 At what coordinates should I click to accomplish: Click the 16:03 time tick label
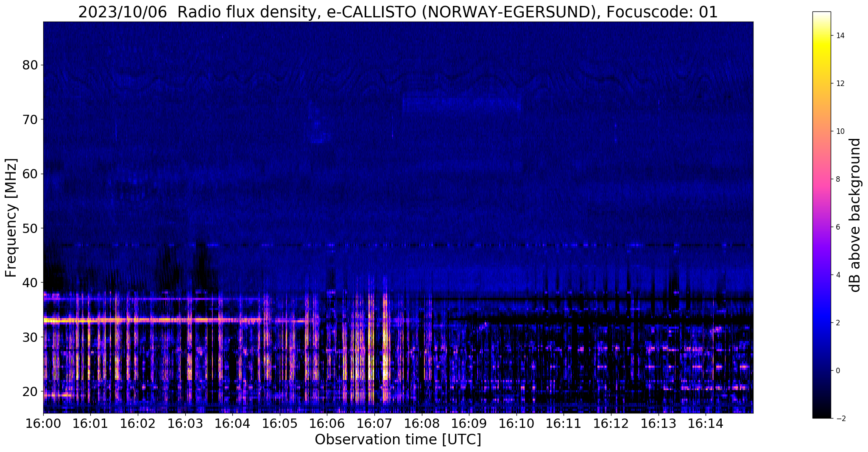(185, 423)
